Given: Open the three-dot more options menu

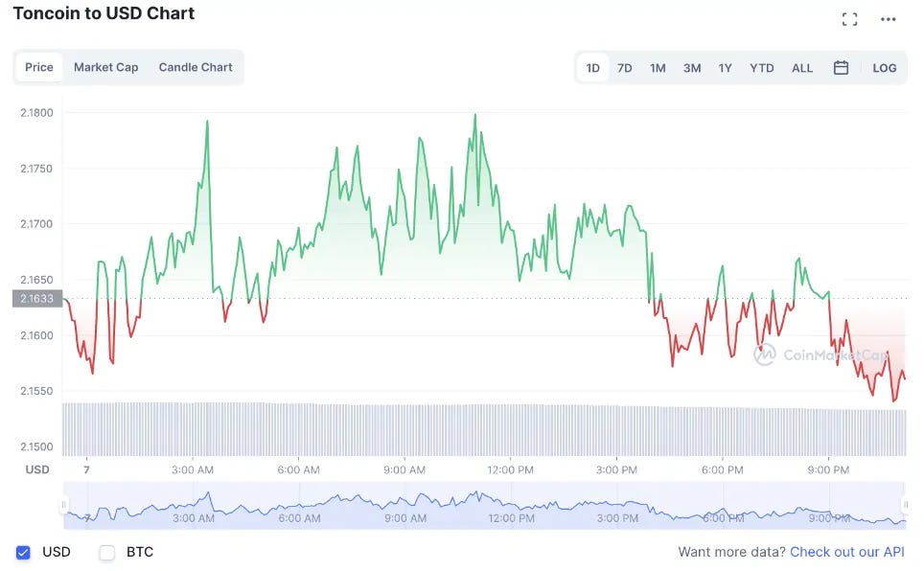Looking at the screenshot, I should pos(888,19).
